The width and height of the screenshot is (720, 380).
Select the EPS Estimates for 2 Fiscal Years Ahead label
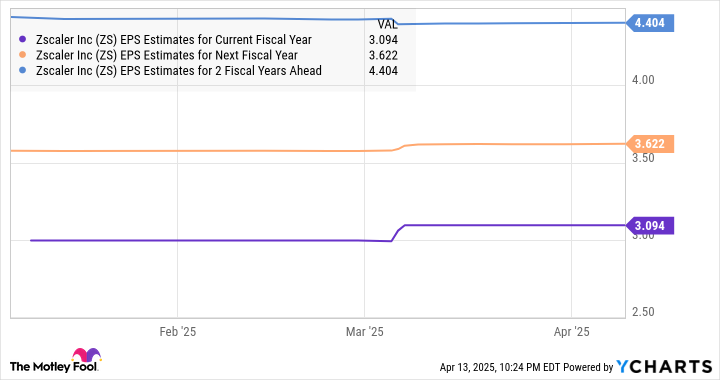(x=179, y=71)
